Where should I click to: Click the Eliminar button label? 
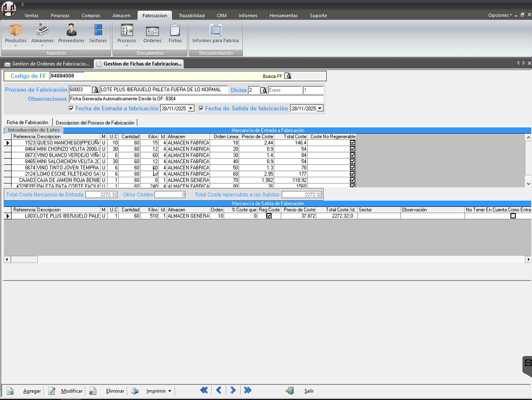(x=115, y=391)
